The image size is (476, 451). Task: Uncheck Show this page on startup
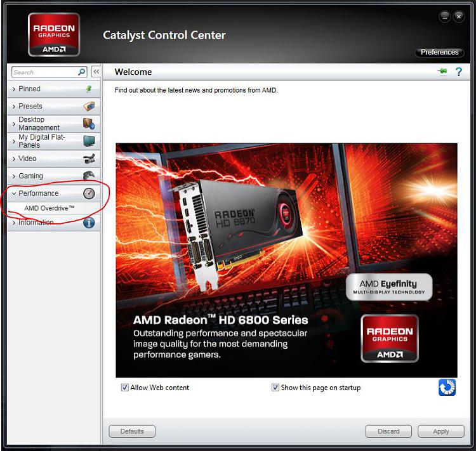tap(275, 388)
